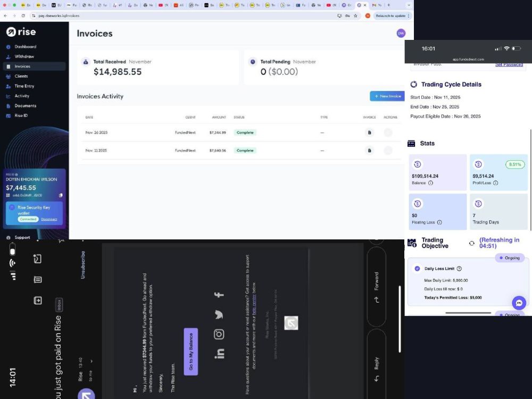Expand recipient details chevron near 'to me'
Image resolution: width=532 pixels, height=399 pixels.
[x=92, y=361]
